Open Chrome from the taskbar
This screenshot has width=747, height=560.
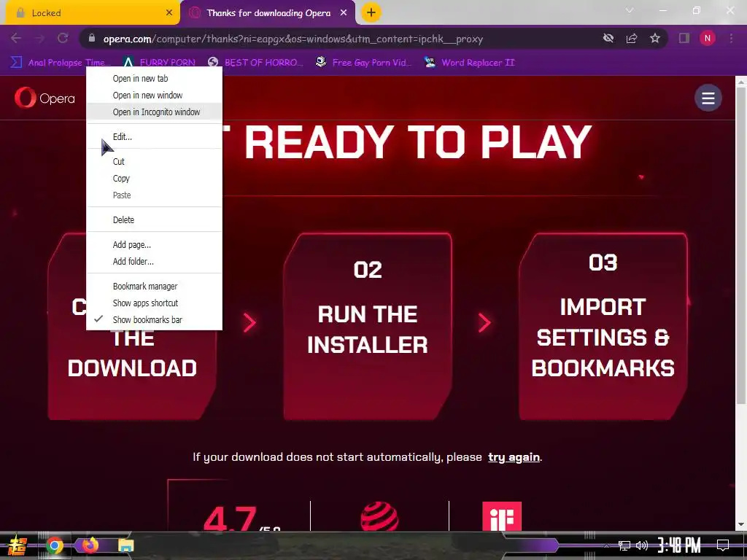54,545
